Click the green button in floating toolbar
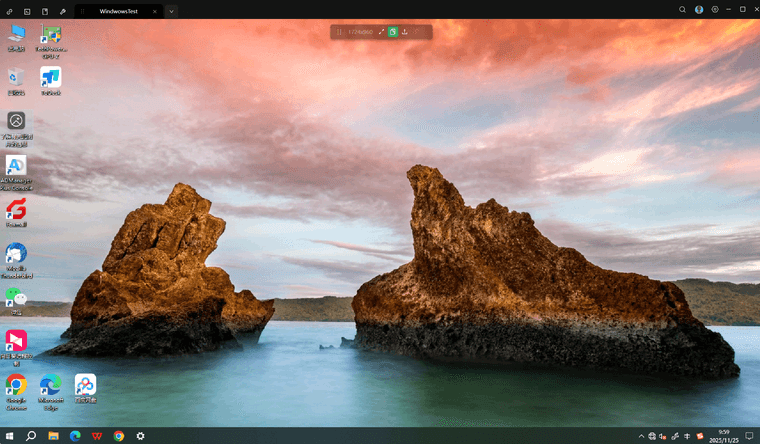This screenshot has width=760, height=444. 393,32
